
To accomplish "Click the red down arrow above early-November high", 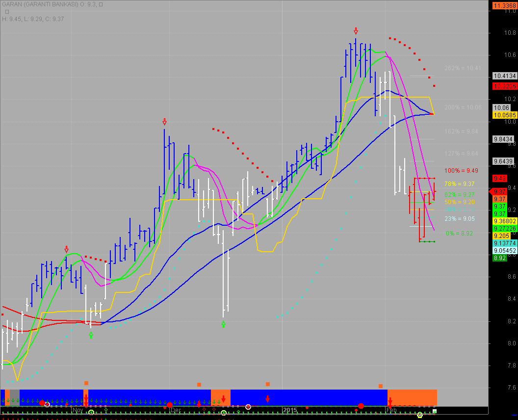I will pos(66,249).
